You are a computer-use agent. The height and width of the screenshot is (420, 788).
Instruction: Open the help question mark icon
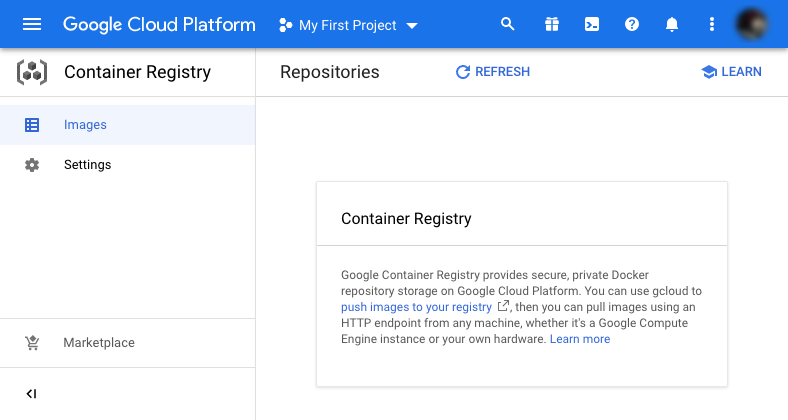632,24
